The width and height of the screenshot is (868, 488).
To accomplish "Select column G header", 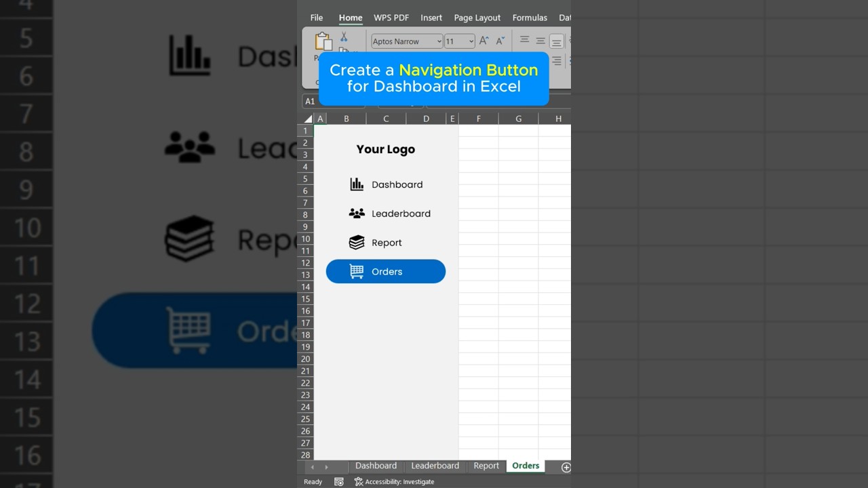I will coord(519,119).
